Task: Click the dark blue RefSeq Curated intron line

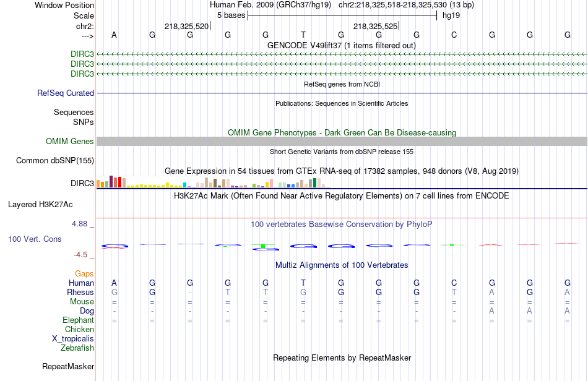Action: coord(342,93)
